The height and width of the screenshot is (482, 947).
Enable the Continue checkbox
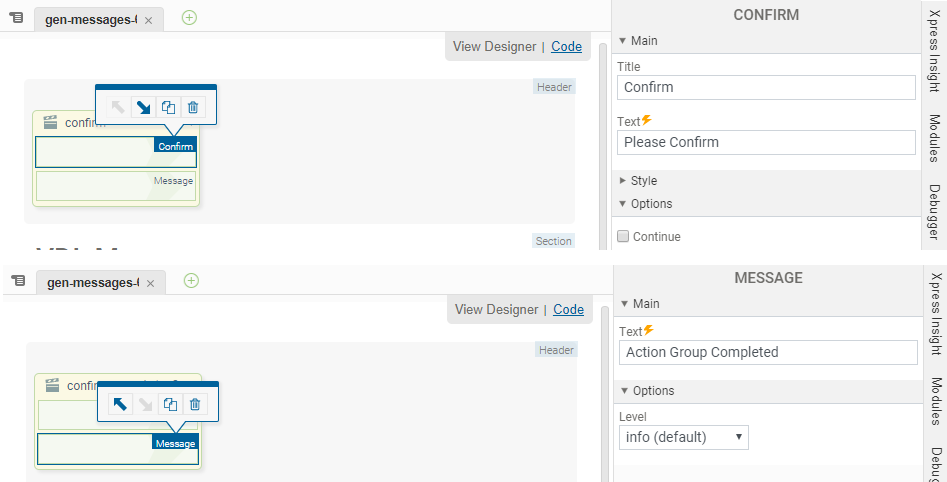[623, 237]
